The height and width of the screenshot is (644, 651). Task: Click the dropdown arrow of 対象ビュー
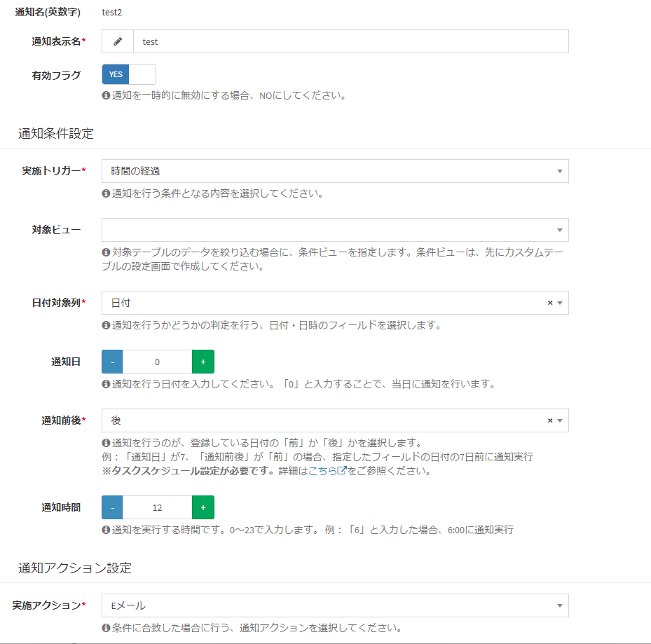(x=560, y=230)
